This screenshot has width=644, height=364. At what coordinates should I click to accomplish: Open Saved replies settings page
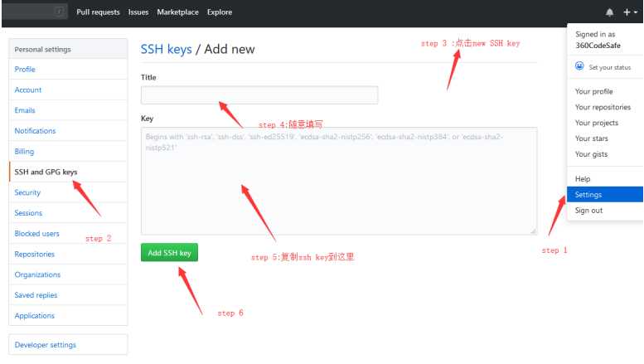(68, 295)
